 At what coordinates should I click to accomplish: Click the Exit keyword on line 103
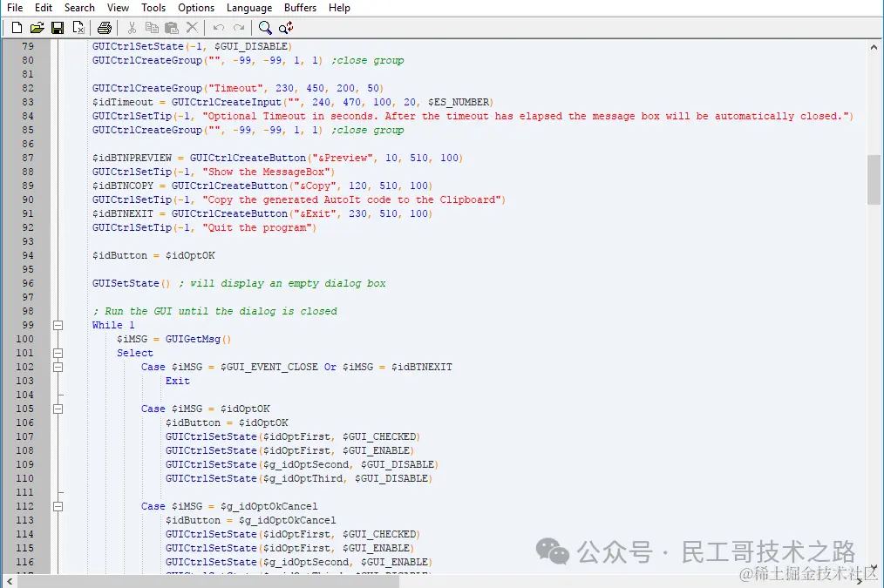[x=178, y=381]
